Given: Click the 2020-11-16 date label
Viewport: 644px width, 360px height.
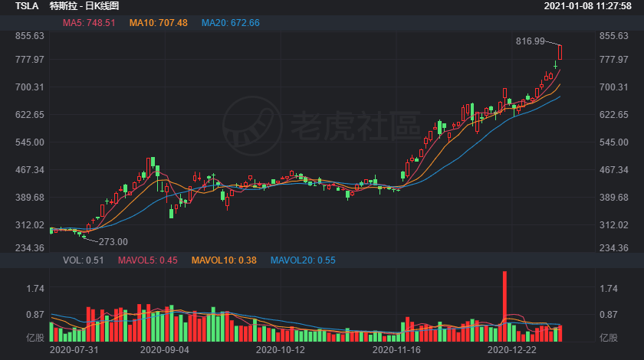Looking at the screenshot, I should pyautogui.click(x=396, y=350).
